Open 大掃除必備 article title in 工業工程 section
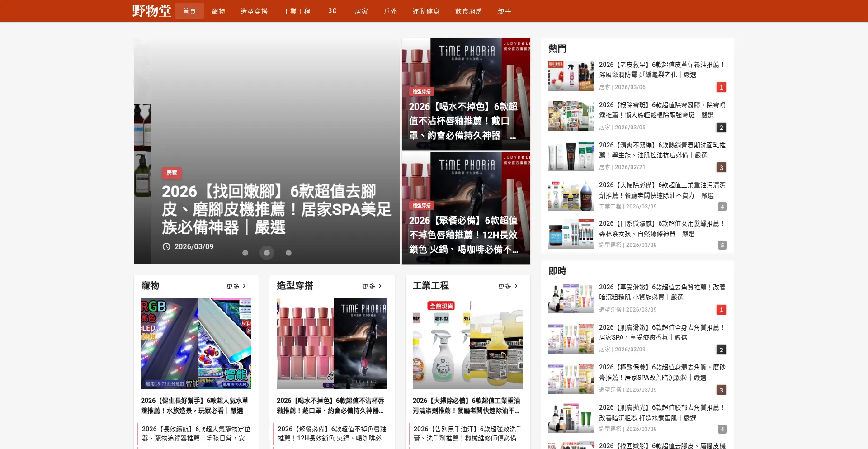The width and height of the screenshot is (868, 449). coord(467,406)
